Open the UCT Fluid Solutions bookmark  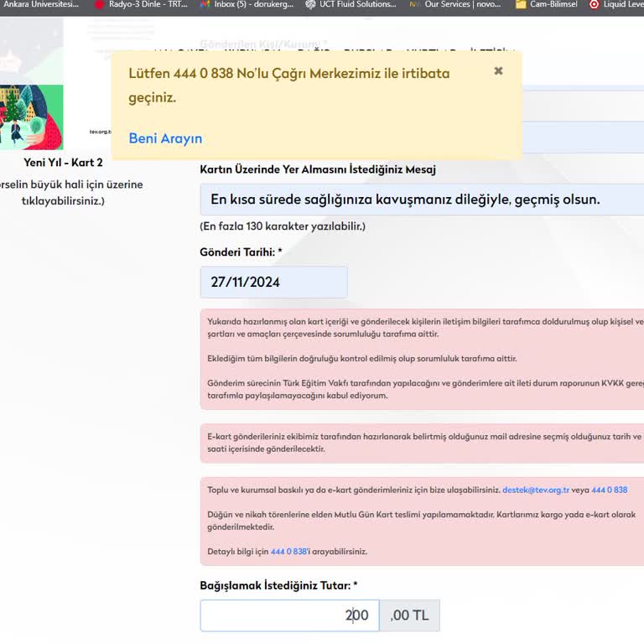[351, 4]
